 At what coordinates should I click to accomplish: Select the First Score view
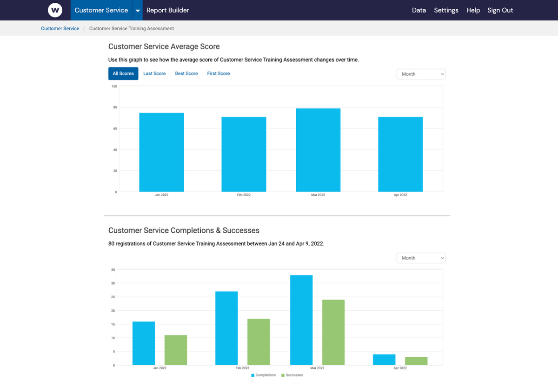click(x=218, y=73)
